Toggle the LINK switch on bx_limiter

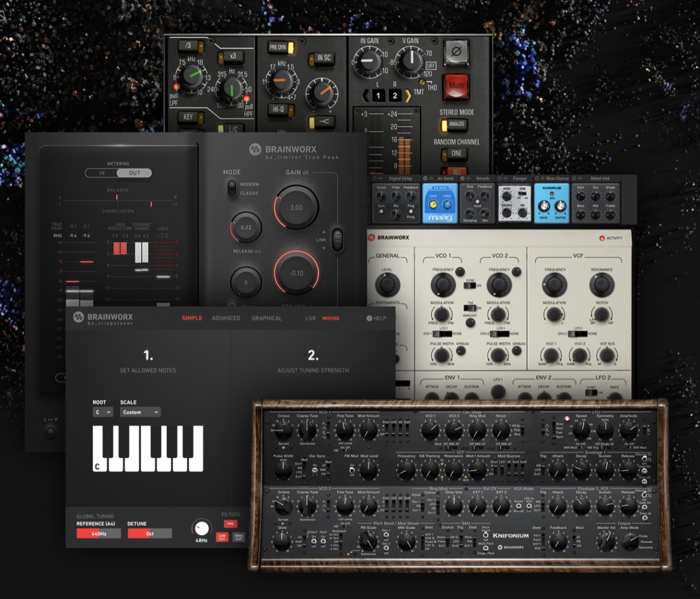click(337, 240)
